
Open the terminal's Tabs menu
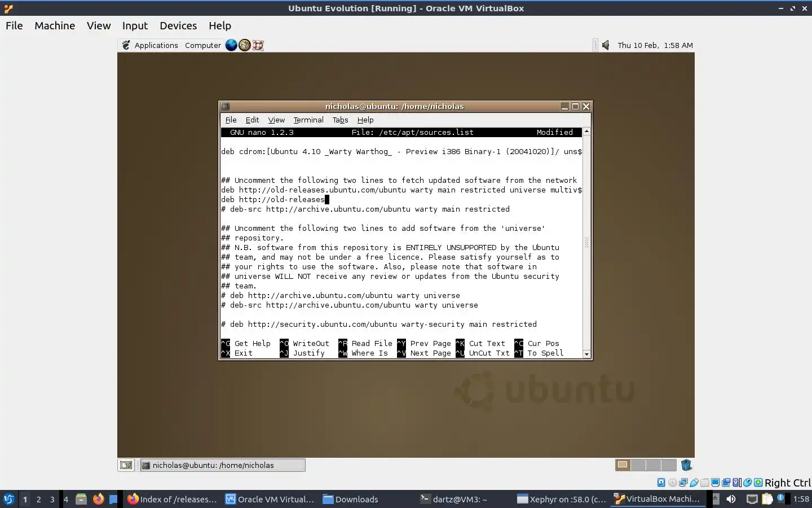click(x=340, y=120)
